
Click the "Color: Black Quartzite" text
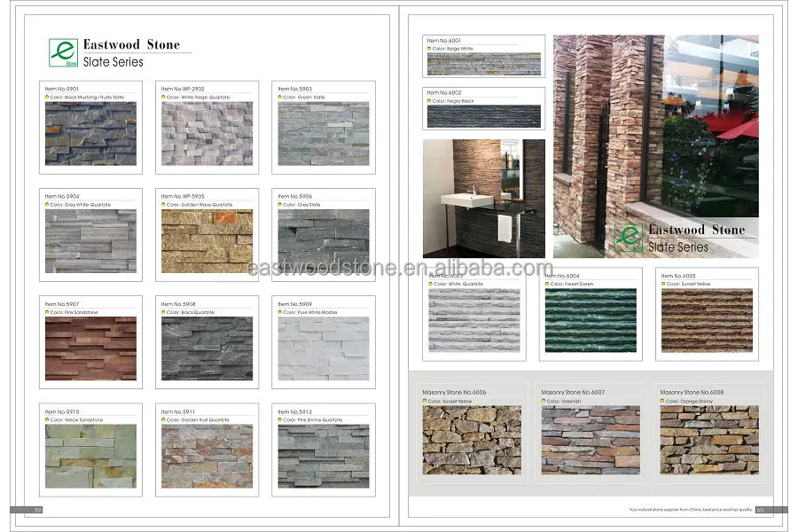pos(191,313)
